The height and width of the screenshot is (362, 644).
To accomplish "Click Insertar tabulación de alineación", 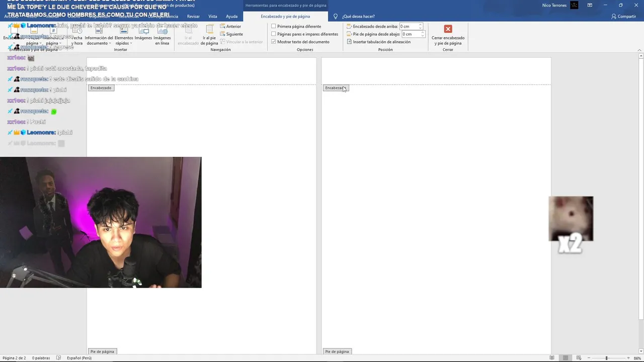I will point(378,42).
